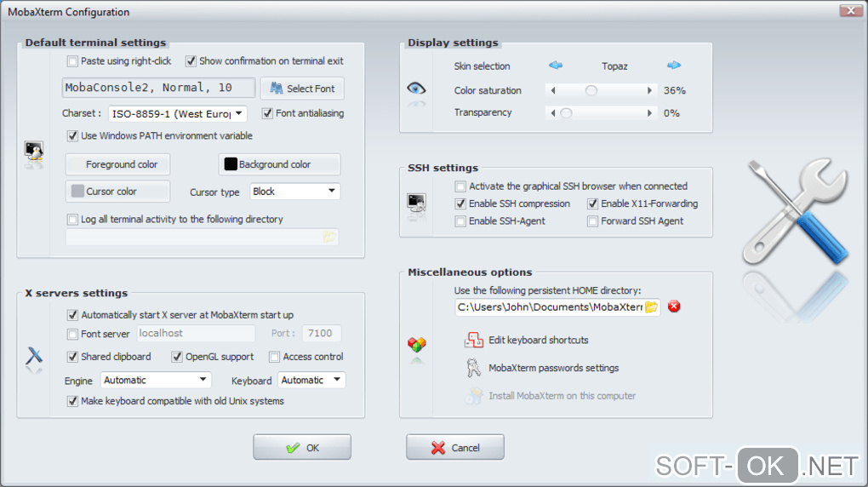This screenshot has height=487, width=868.
Task: Click the X server logo icon
Action: click(34, 355)
